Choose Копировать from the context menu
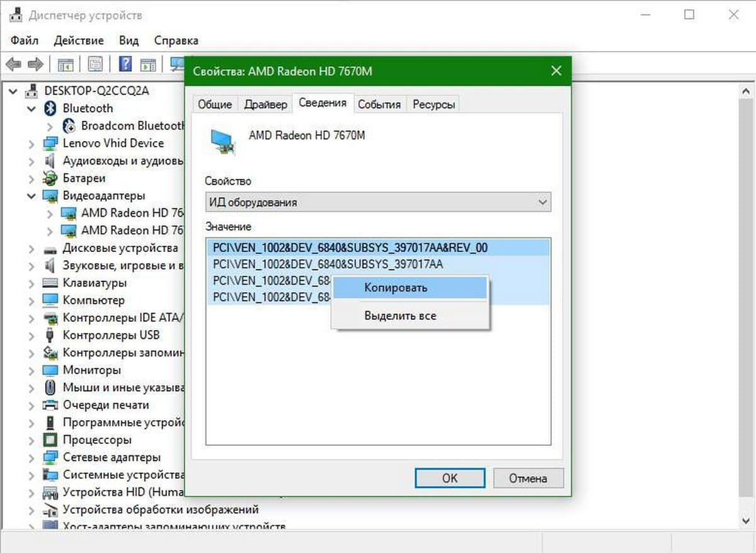The height and width of the screenshot is (553, 756). (x=396, y=288)
